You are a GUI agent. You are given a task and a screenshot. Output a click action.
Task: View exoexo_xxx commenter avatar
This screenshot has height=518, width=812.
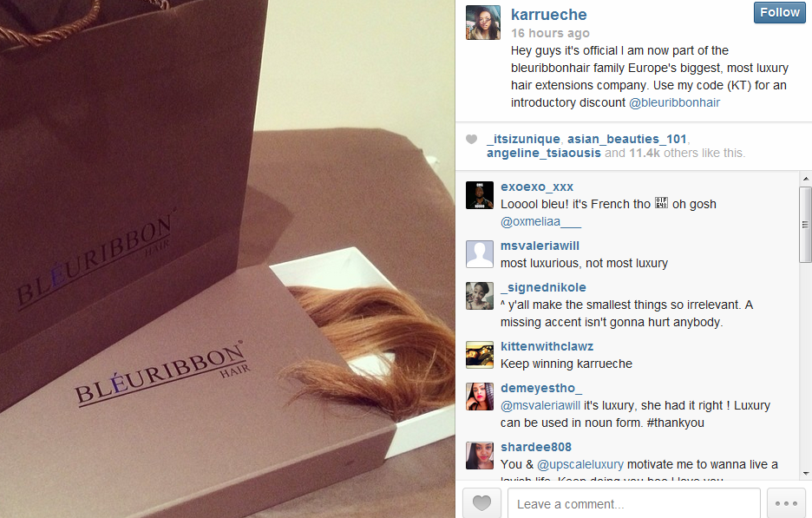[480, 195]
